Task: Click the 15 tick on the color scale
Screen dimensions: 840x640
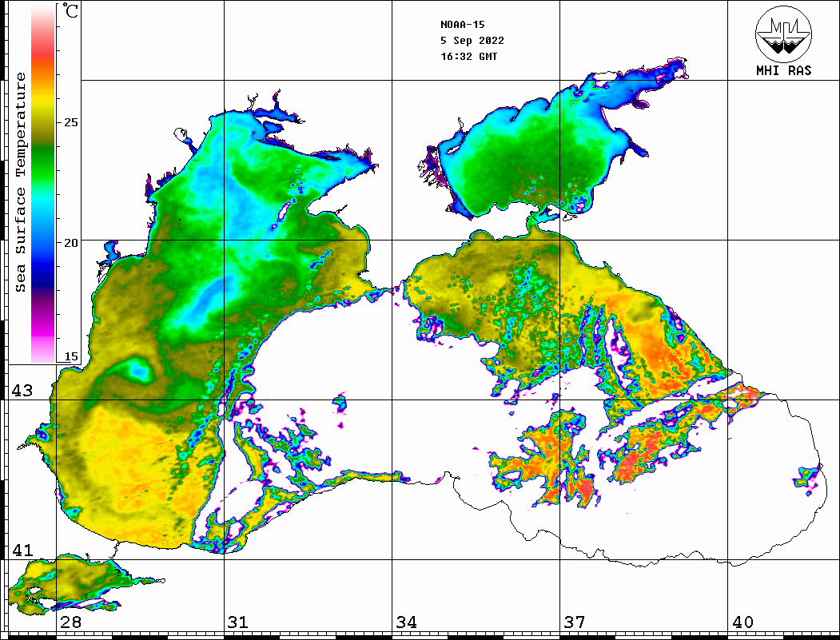Action: point(70,356)
